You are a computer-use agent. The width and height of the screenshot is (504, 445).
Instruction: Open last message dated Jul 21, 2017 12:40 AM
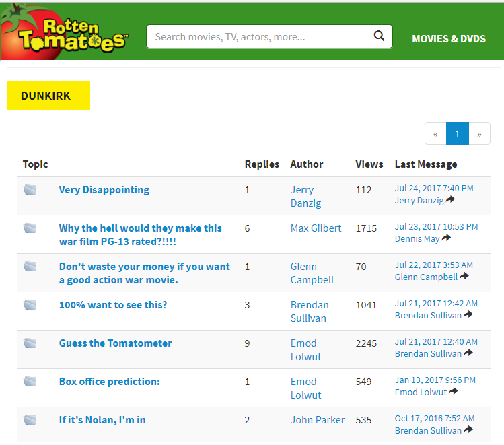[436, 341]
